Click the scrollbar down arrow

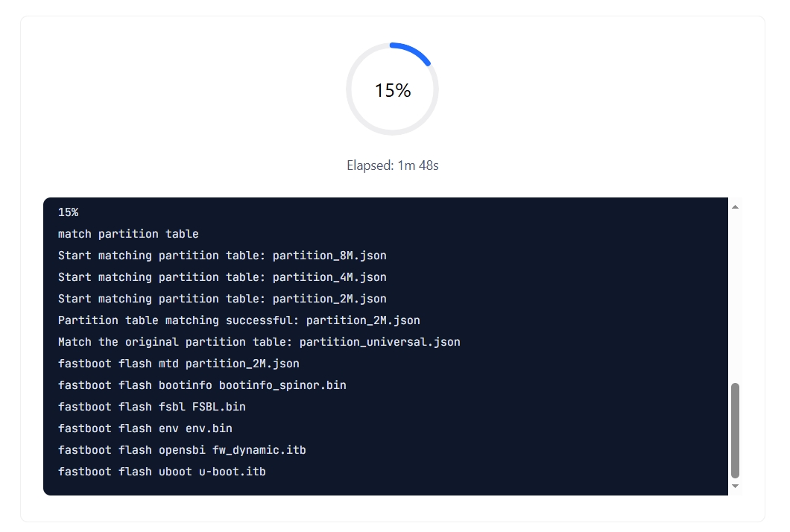pyautogui.click(x=735, y=486)
